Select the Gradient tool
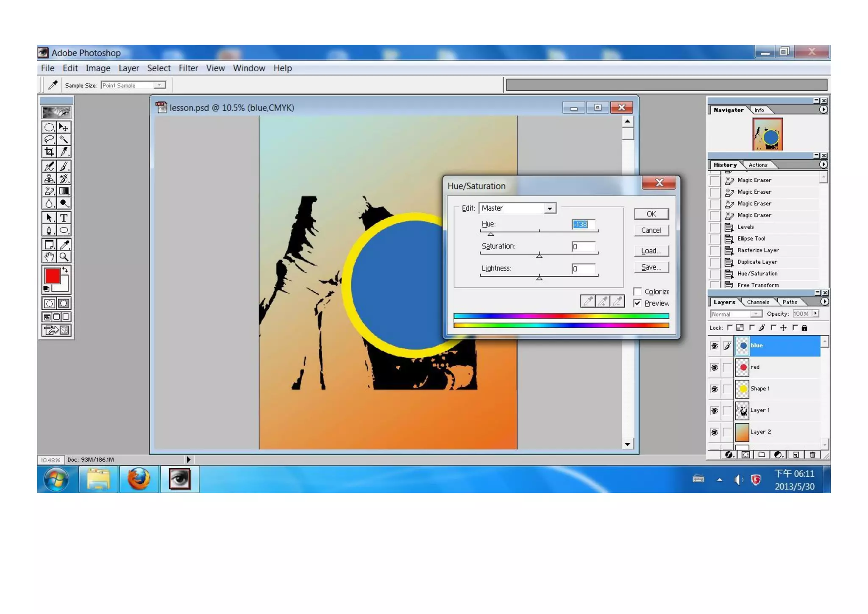 64,191
